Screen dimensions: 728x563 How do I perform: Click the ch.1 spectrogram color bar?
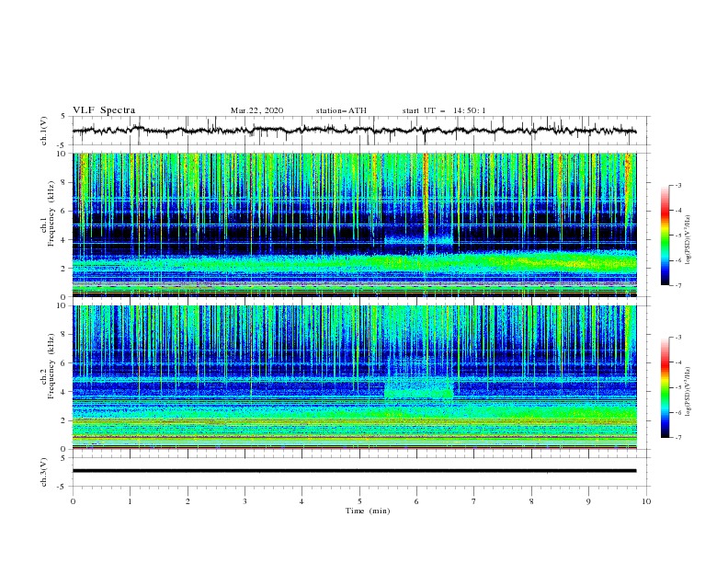665,235
